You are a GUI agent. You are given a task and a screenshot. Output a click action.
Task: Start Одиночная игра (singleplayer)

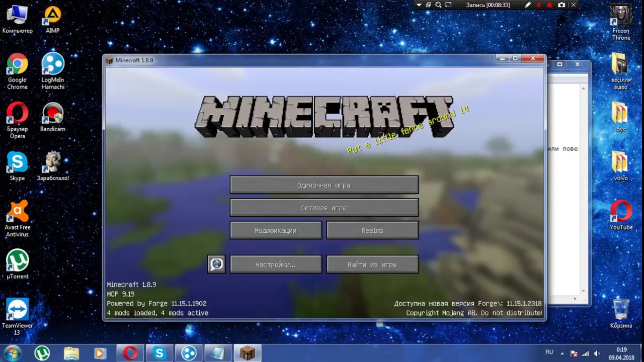(324, 185)
